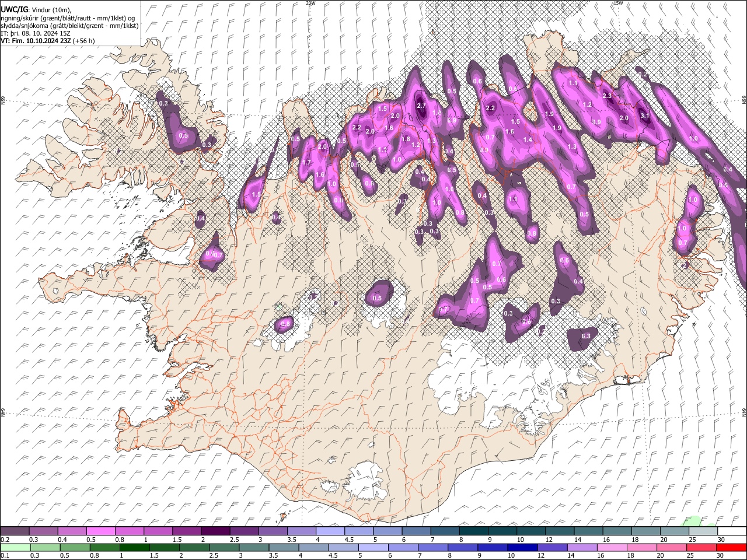
Task: Click the bright red 30 swatch in bottom legend row
Action: [731, 548]
